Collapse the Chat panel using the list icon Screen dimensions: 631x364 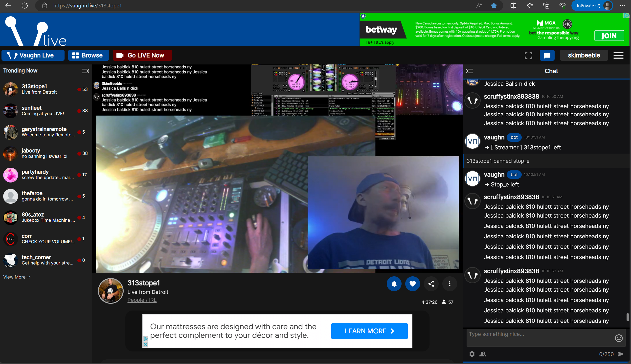pyautogui.click(x=469, y=71)
